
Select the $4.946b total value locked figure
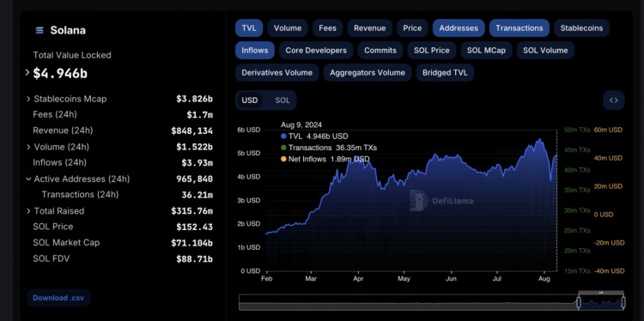60,74
